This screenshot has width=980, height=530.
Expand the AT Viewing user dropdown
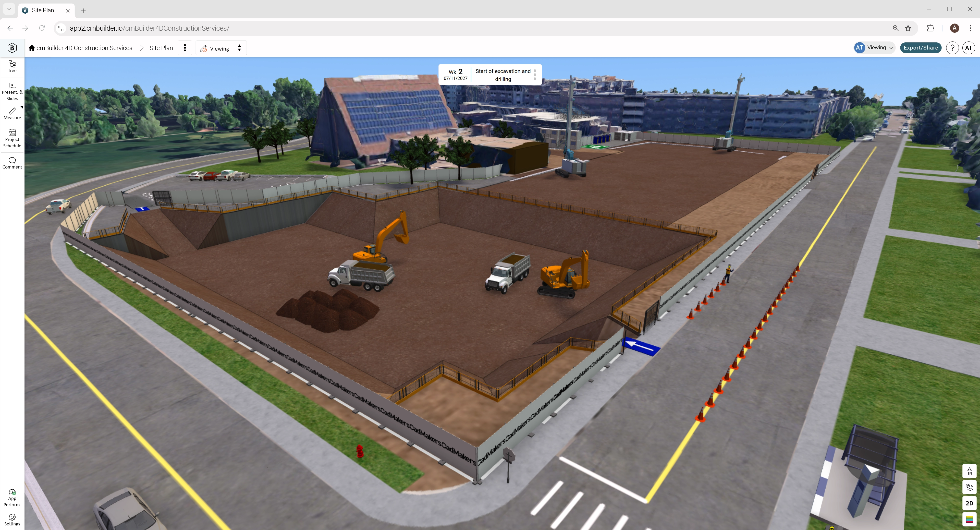[x=874, y=47]
